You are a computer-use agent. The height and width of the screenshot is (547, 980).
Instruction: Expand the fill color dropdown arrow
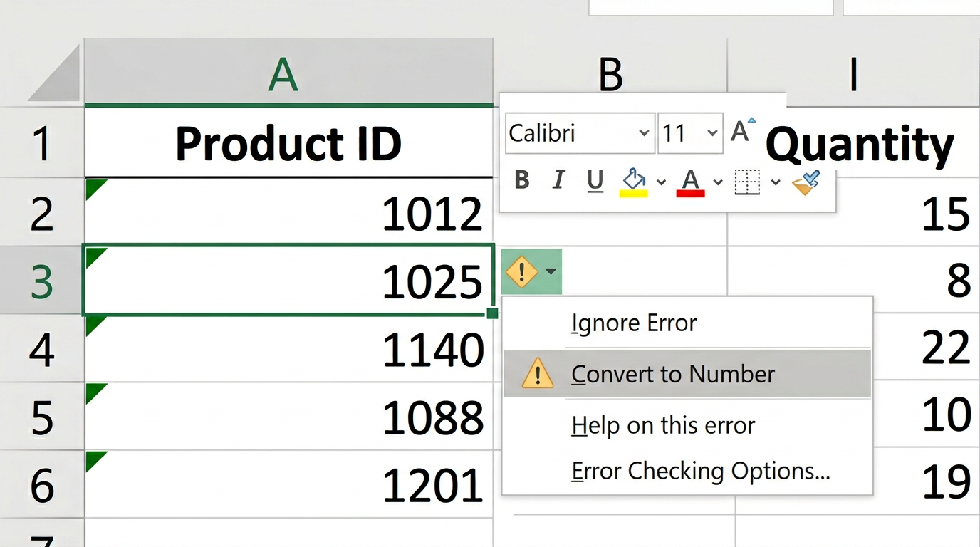(661, 182)
